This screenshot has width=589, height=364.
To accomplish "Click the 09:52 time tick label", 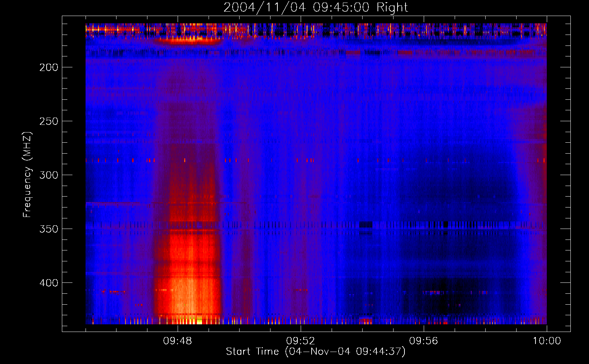I will coord(301,341).
